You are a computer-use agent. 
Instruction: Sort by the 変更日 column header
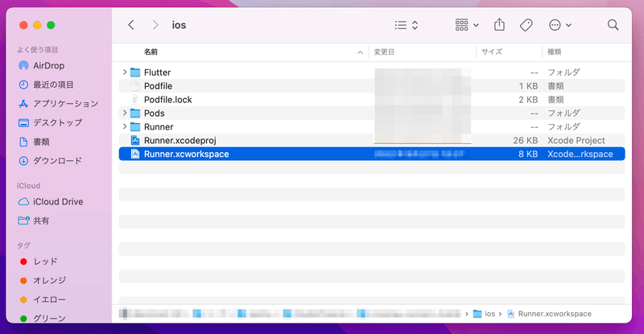pos(384,52)
